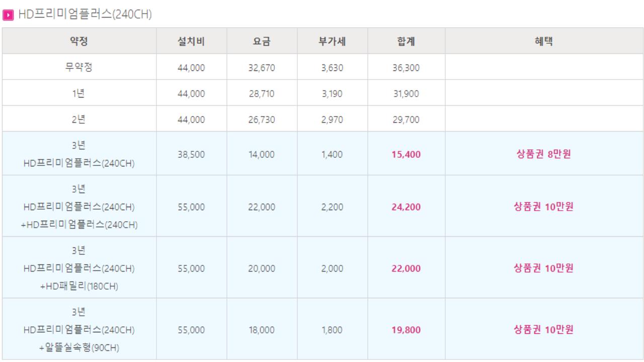This screenshot has height=362, width=644.
Task: Click the 31,900 total value
Action: click(406, 94)
